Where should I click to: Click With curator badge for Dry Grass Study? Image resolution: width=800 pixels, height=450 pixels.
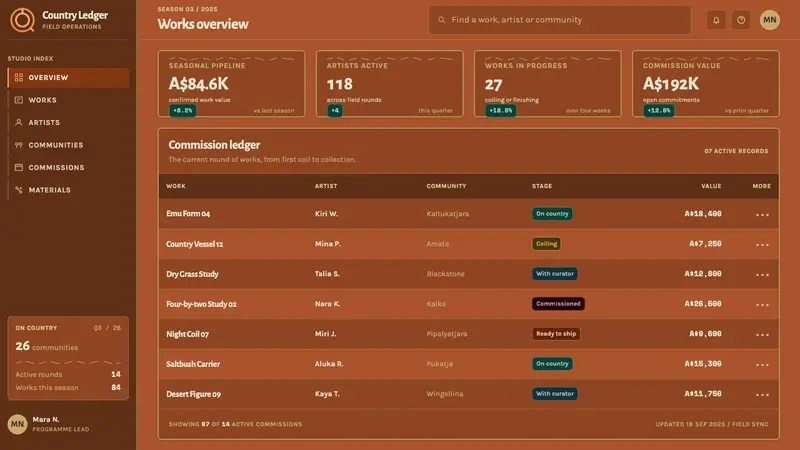tap(555, 274)
